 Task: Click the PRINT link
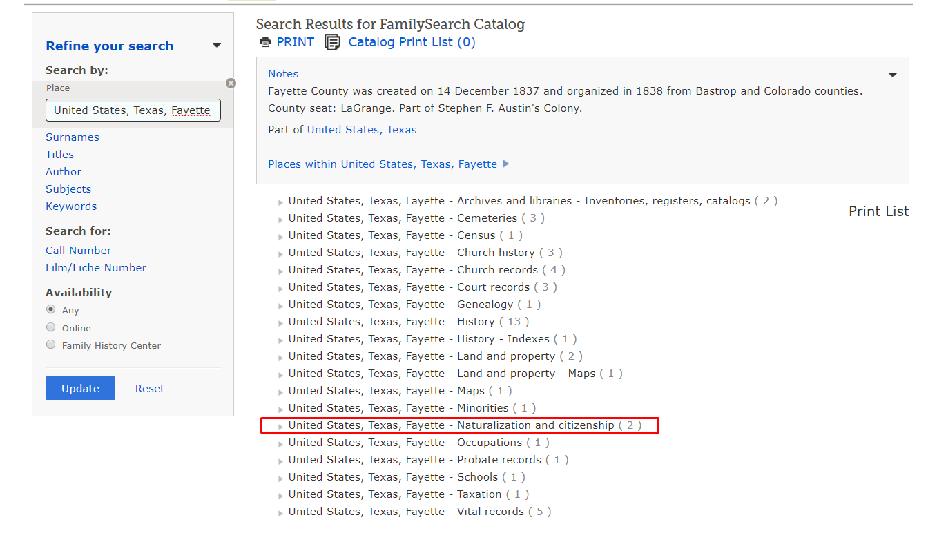pos(295,42)
